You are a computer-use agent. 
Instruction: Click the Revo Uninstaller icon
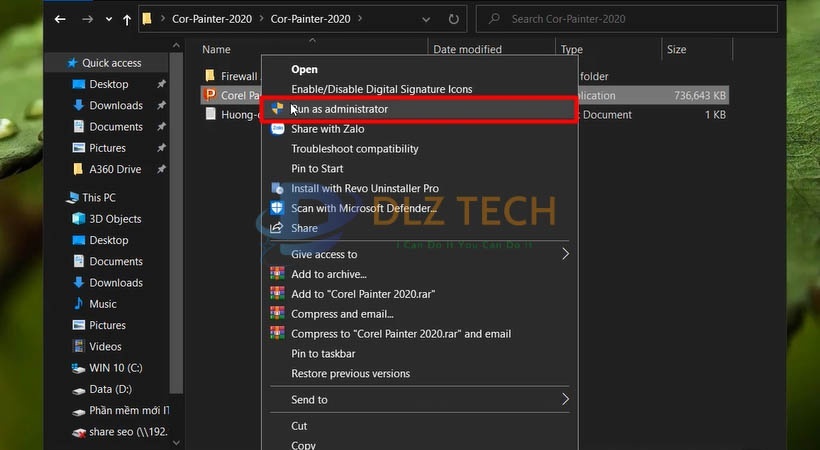click(x=277, y=188)
